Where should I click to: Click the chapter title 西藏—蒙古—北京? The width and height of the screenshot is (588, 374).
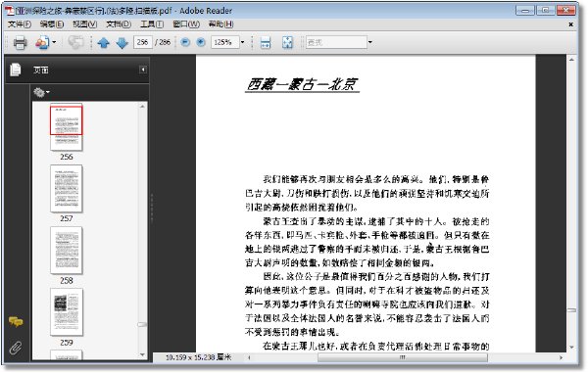302,84
